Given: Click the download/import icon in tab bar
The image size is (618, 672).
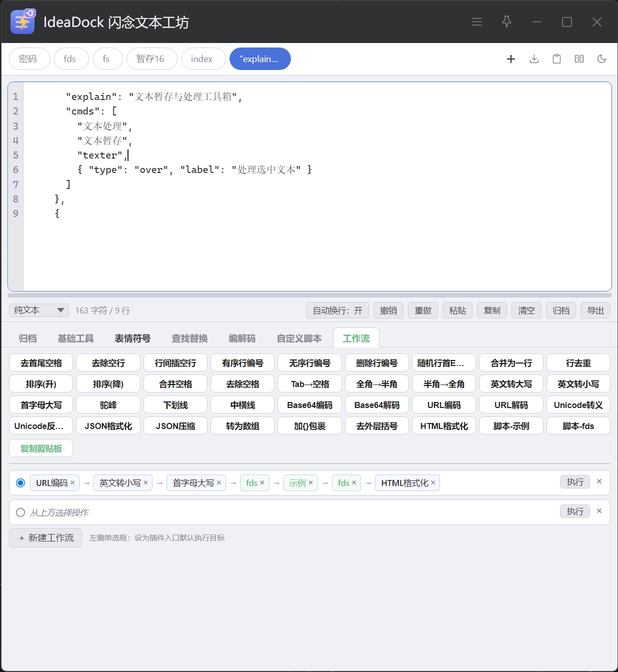Looking at the screenshot, I should click(x=534, y=59).
